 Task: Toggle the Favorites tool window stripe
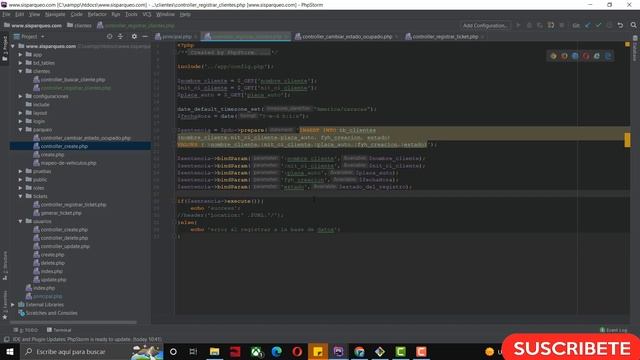point(5,305)
